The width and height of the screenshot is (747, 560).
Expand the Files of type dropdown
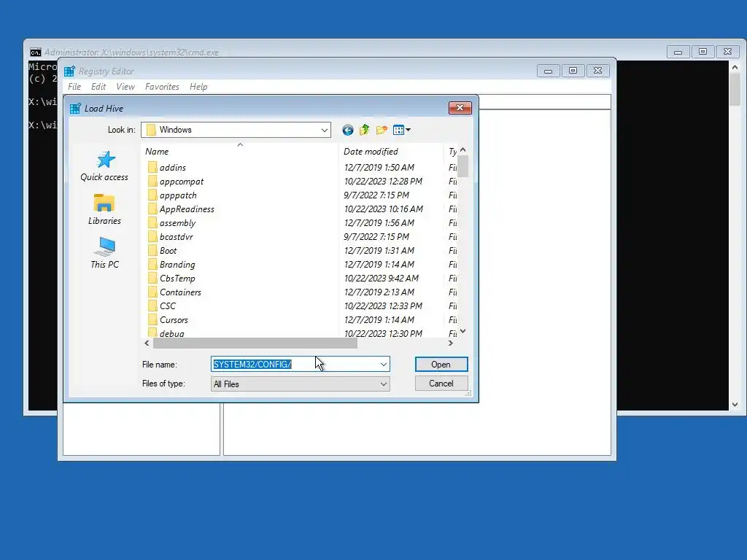[x=384, y=384]
